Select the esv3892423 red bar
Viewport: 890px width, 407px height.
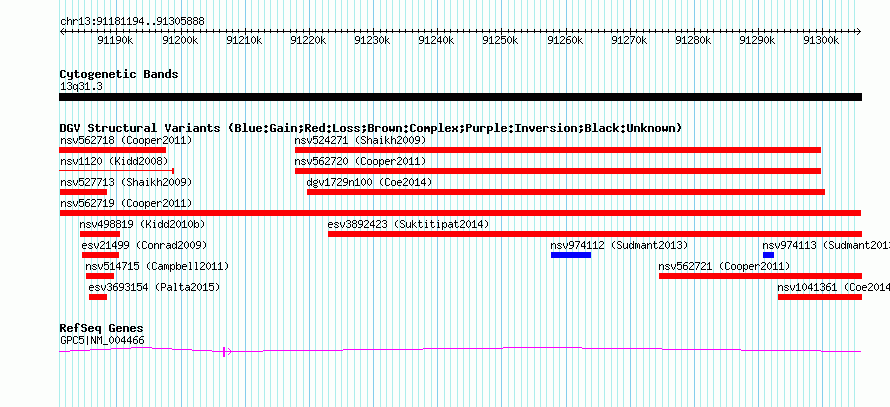point(595,234)
